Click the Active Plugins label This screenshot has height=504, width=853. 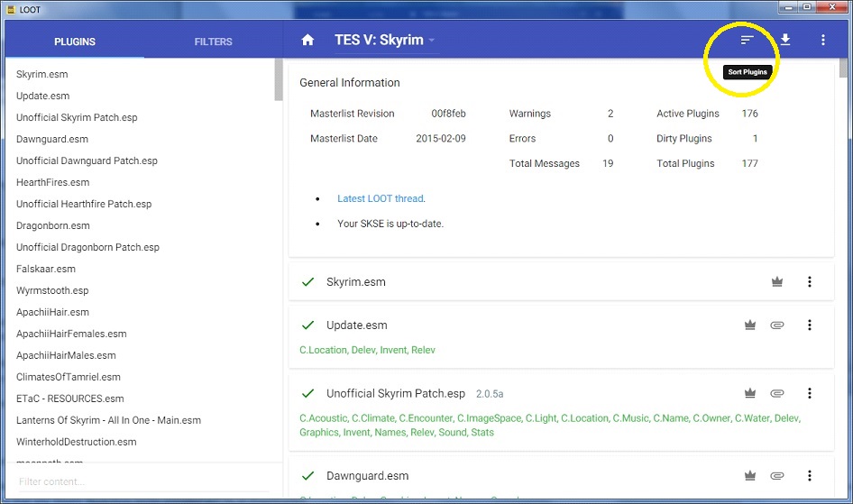tap(688, 114)
